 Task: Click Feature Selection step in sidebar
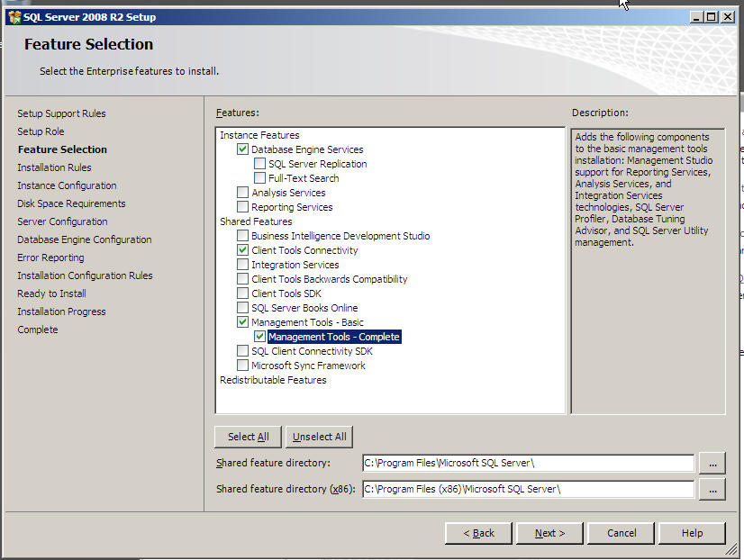(x=62, y=149)
